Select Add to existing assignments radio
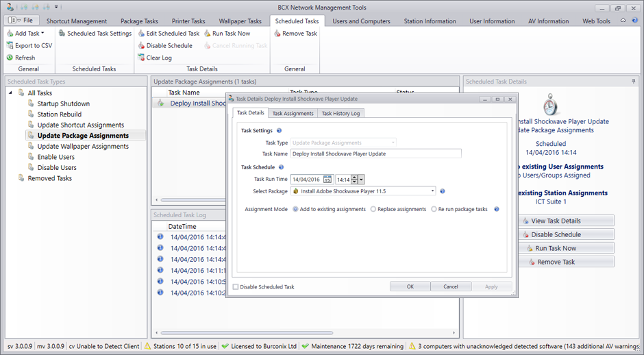Image resolution: width=644 pixels, height=355 pixels. pyautogui.click(x=295, y=209)
